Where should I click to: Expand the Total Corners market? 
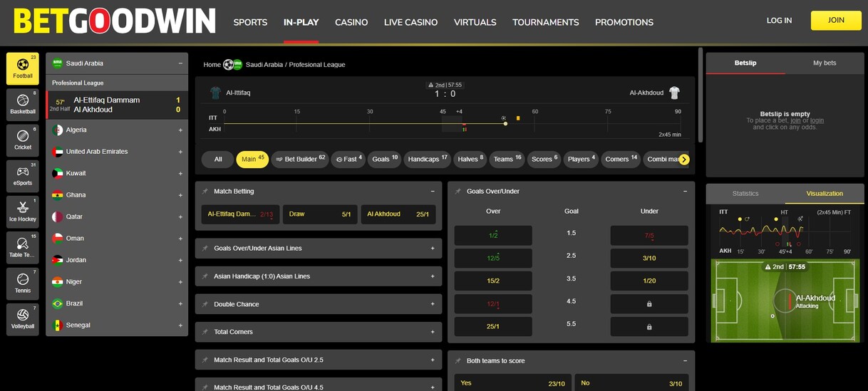[433, 332]
